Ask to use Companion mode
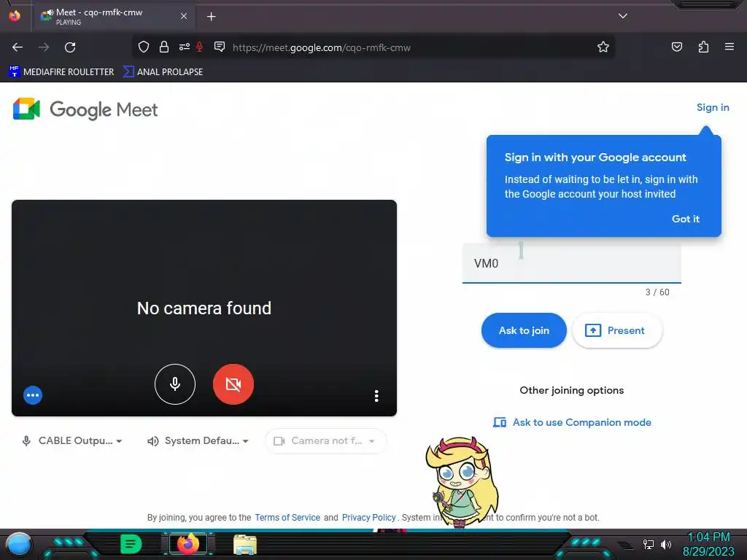 [572, 422]
